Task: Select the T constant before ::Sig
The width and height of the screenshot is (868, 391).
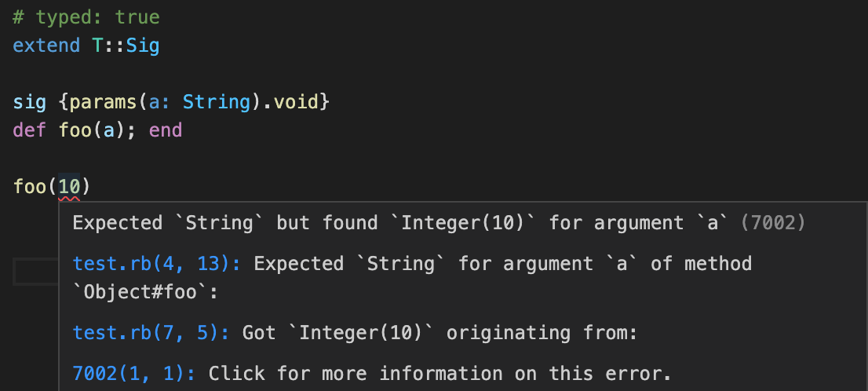Action: (97, 46)
